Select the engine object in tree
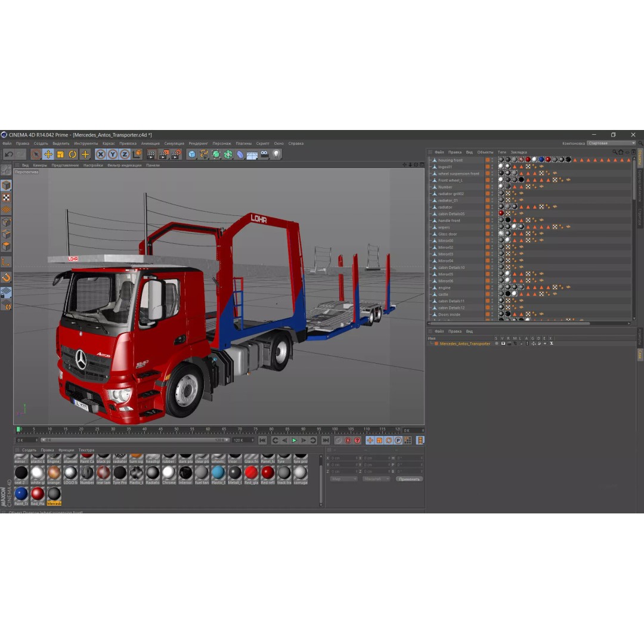This screenshot has width=644, height=644. point(444,288)
